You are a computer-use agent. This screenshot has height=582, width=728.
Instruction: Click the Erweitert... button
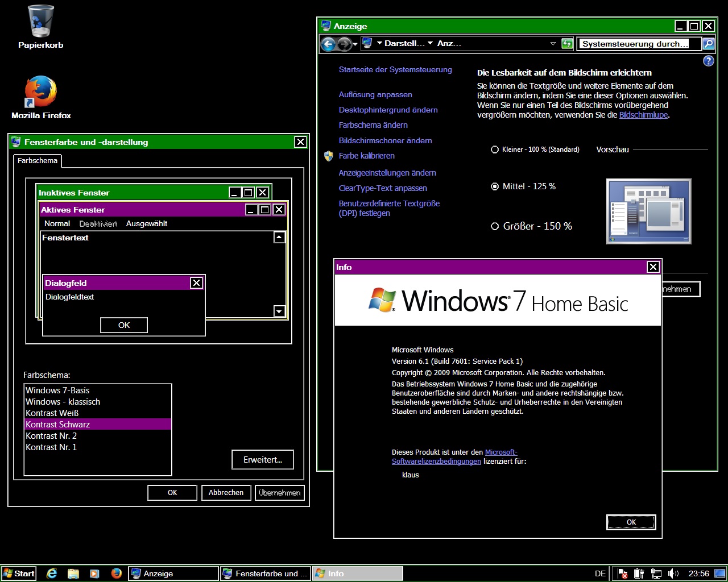pyautogui.click(x=263, y=460)
